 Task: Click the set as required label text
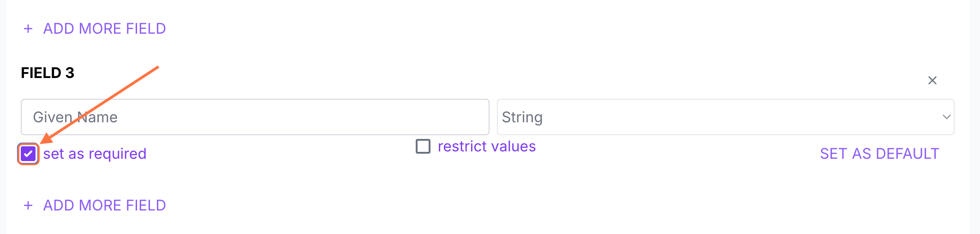point(95,154)
